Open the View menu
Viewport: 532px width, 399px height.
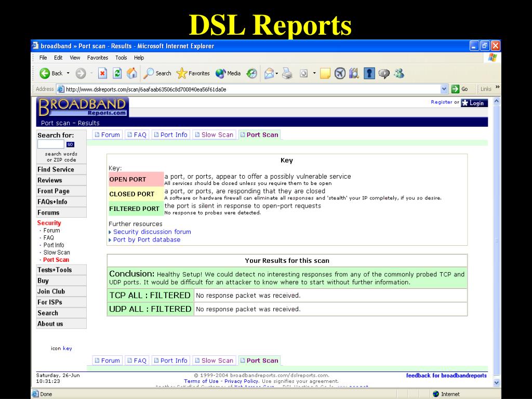click(x=75, y=58)
